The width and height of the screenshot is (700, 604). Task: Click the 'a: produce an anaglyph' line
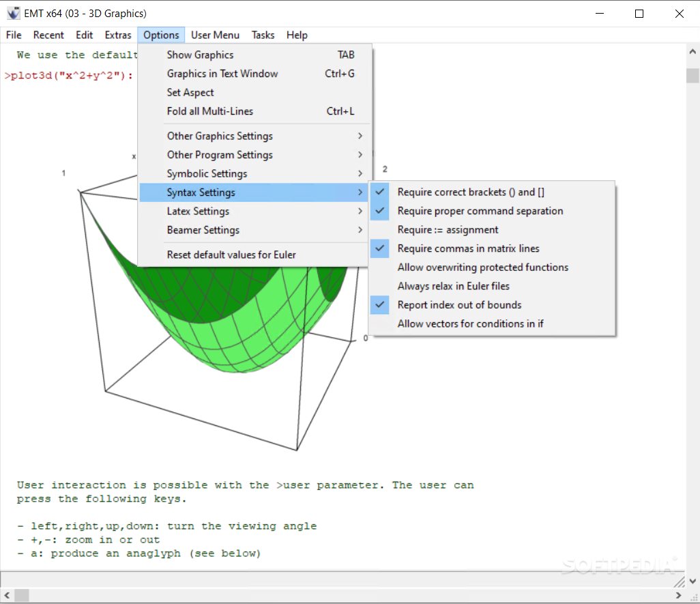click(x=138, y=553)
